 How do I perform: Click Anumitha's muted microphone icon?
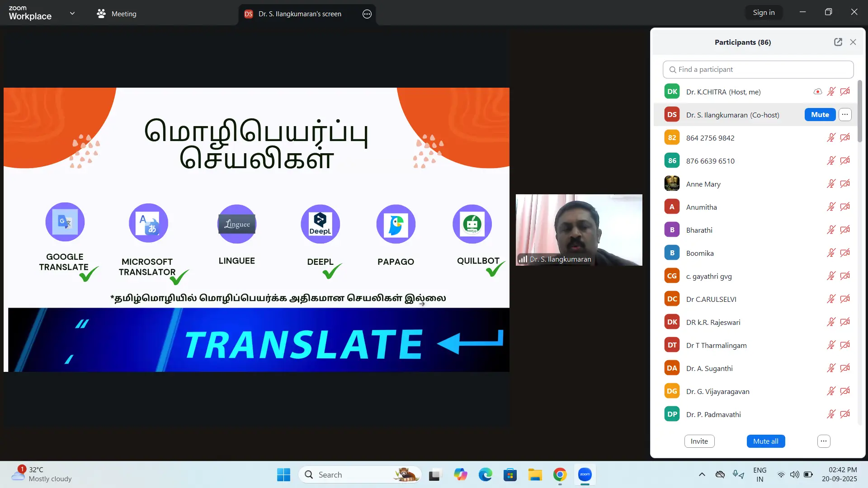coord(831,207)
